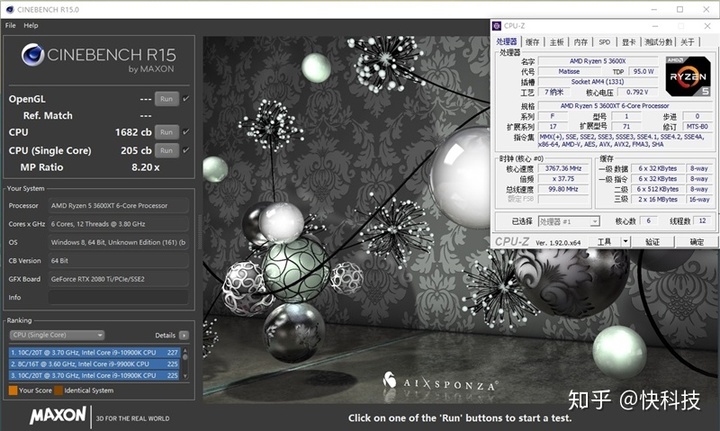Click the Cinebench title bar icon
Image resolution: width=720 pixels, height=431 pixels.
10,9
